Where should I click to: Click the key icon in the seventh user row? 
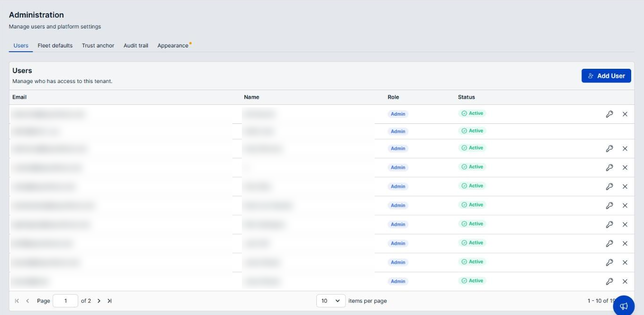tap(609, 224)
